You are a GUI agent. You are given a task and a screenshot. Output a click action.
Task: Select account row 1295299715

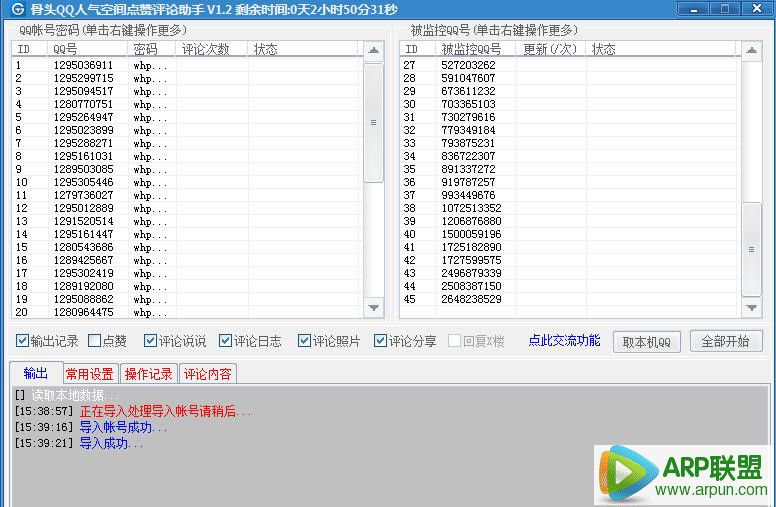188,78
